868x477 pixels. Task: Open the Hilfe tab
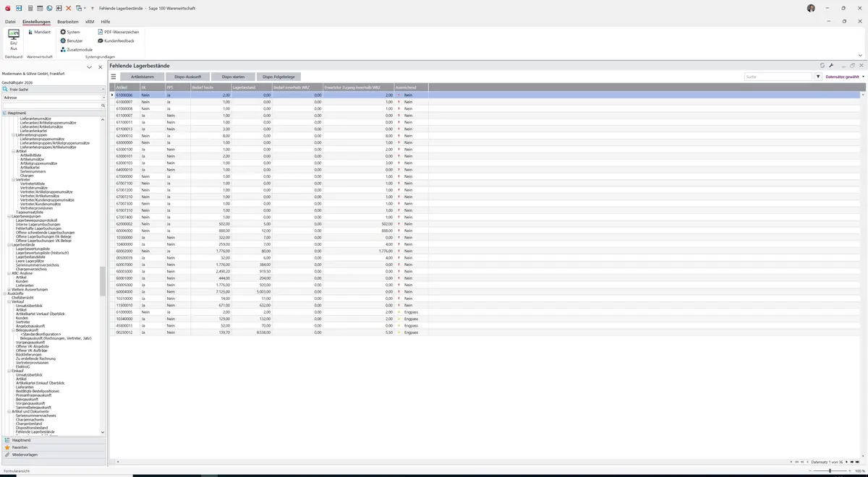pyautogui.click(x=106, y=22)
